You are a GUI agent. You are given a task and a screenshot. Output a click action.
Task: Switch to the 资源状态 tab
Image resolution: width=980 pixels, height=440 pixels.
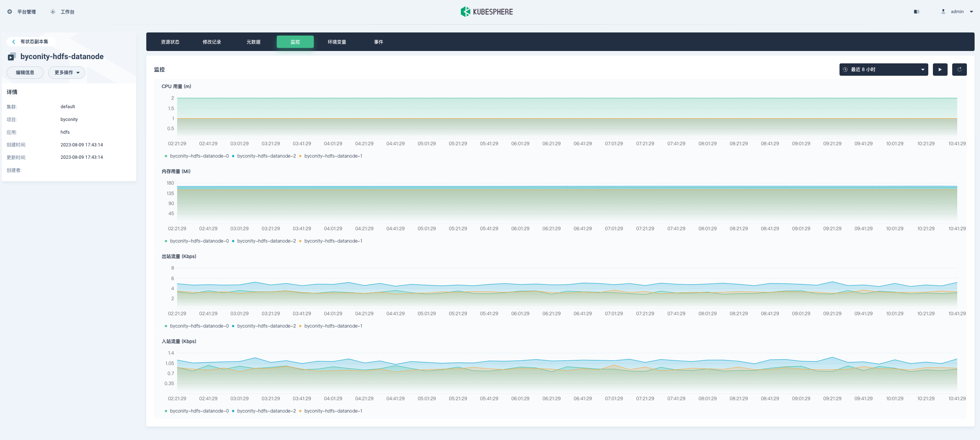tap(170, 42)
